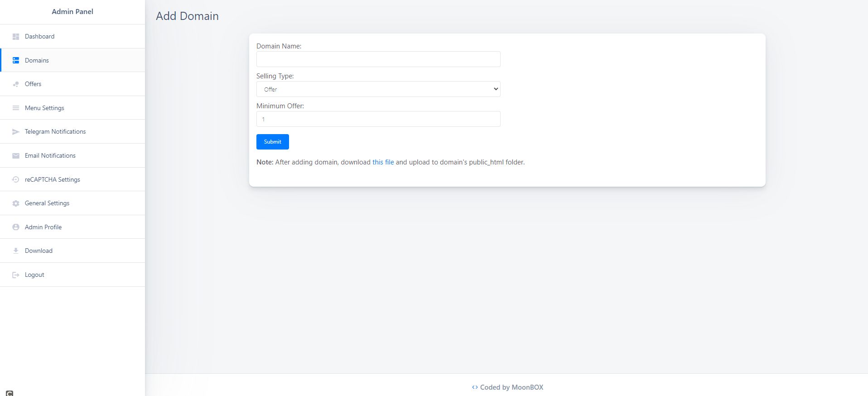Click the reCAPTCHA Settings icon
Screen dimensions: 868x396
[16, 179]
